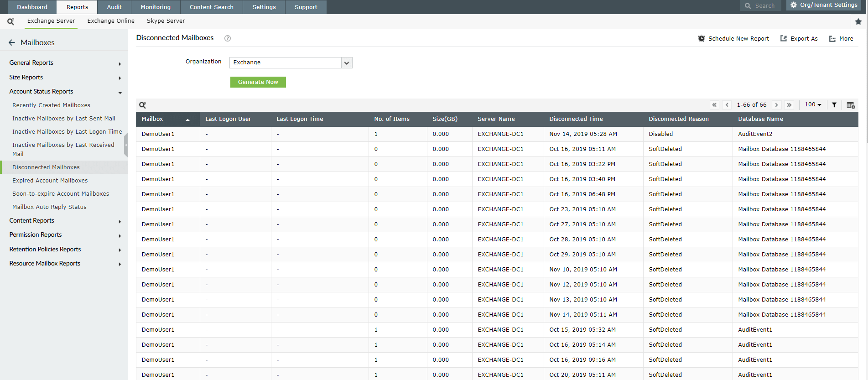Go to the next results page
Viewport: 868px width, 380px height.
[x=776, y=105]
